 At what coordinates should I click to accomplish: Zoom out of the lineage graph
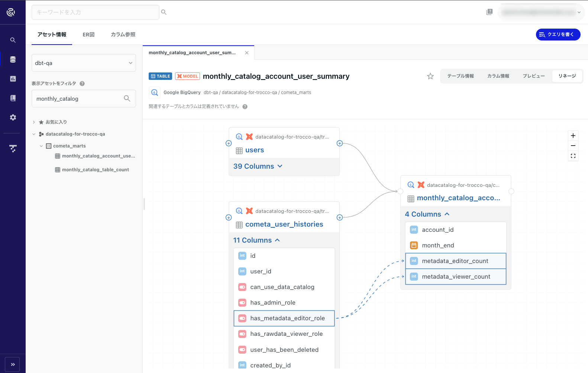(573, 146)
